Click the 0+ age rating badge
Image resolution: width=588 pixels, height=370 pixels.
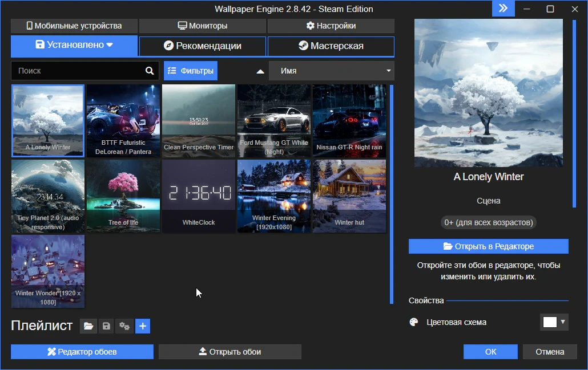(489, 222)
